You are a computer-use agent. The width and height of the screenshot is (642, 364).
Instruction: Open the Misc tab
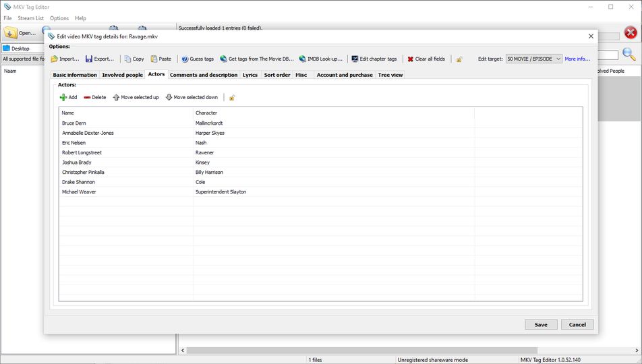301,75
